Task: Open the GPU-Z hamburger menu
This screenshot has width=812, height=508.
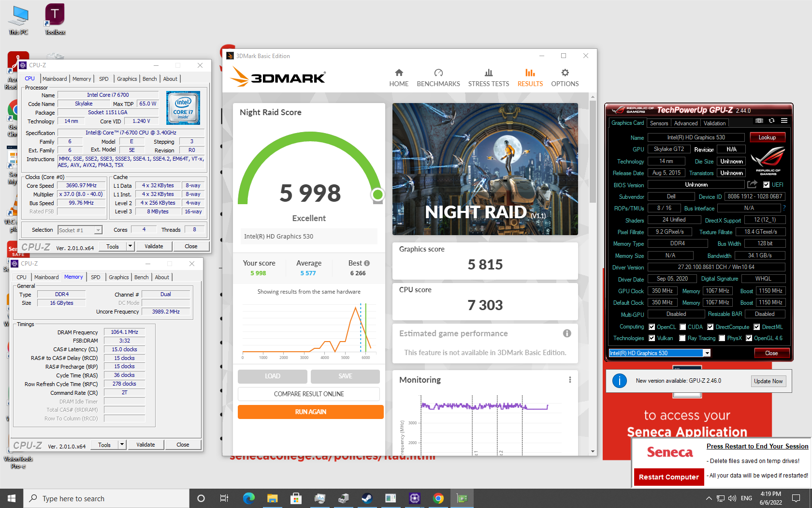Action: coord(784,120)
